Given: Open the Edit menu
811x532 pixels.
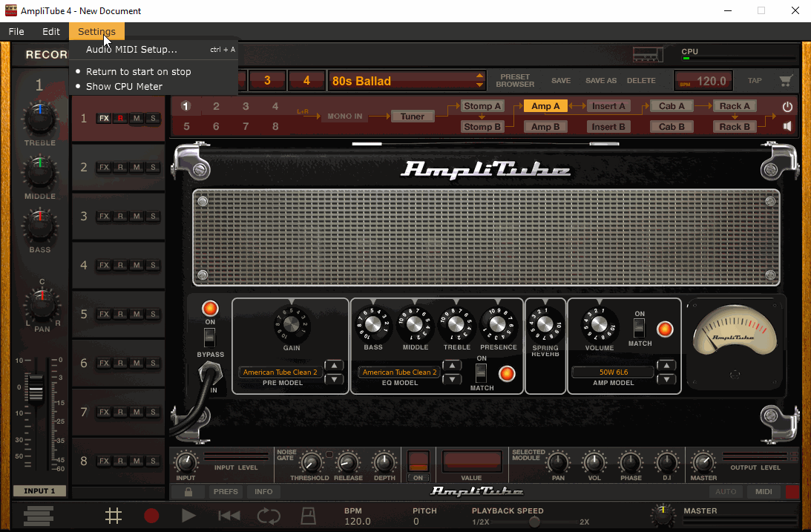Looking at the screenshot, I should coord(51,31).
